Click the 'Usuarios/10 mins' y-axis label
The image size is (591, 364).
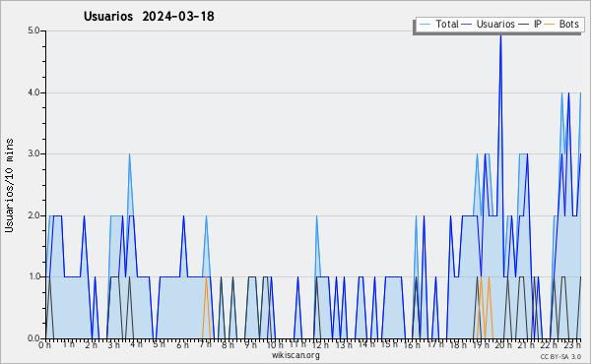[9, 185]
